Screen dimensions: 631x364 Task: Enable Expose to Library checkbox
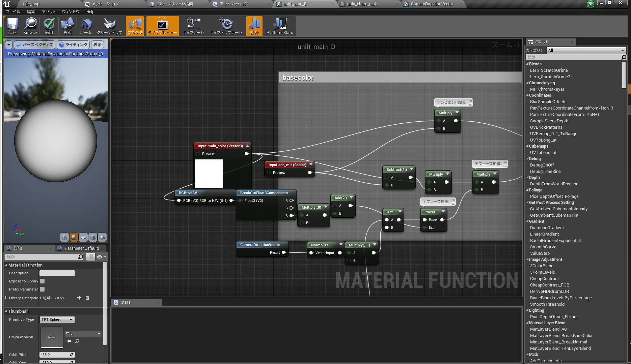pyautogui.click(x=42, y=281)
